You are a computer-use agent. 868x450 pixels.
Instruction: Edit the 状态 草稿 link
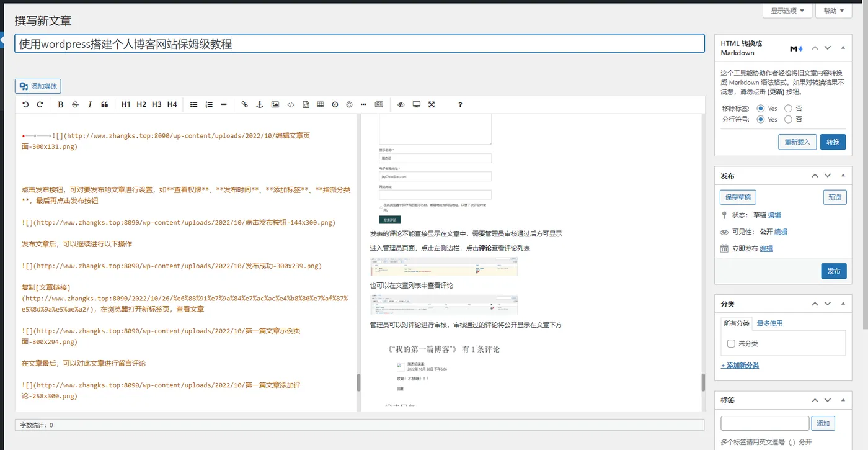coord(774,215)
